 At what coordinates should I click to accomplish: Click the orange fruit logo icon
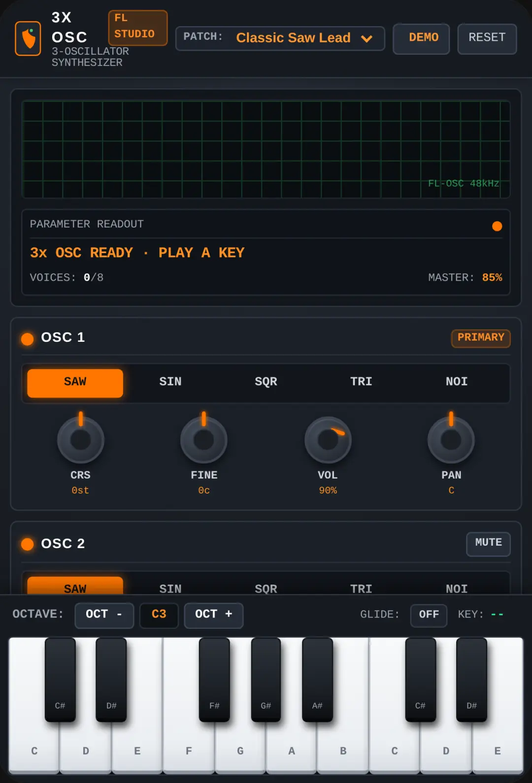28,38
